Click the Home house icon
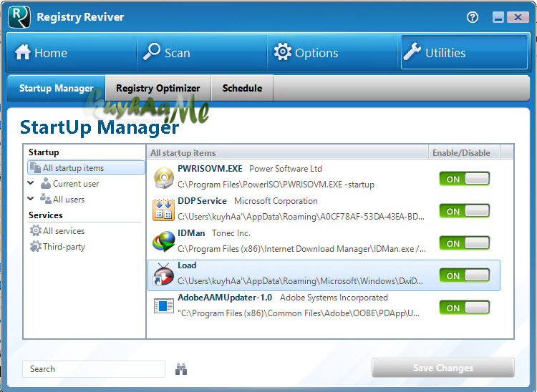Viewport: 537px width, 392px height. click(23, 52)
